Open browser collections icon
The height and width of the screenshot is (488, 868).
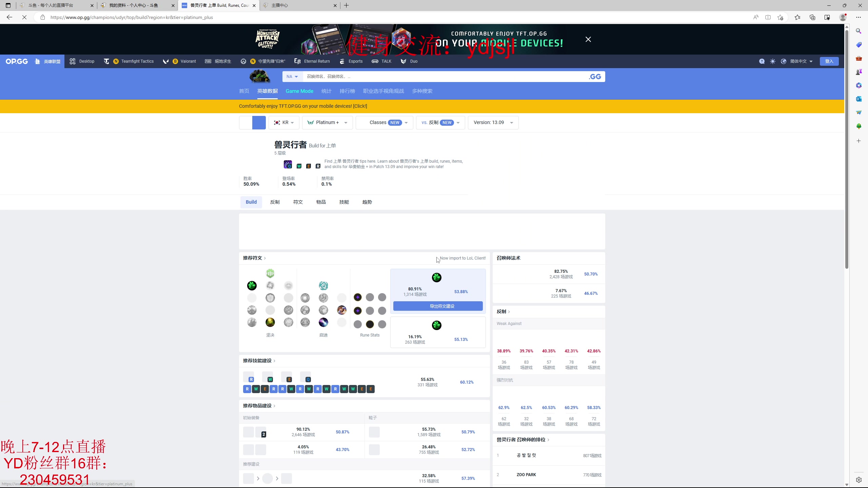(x=812, y=17)
